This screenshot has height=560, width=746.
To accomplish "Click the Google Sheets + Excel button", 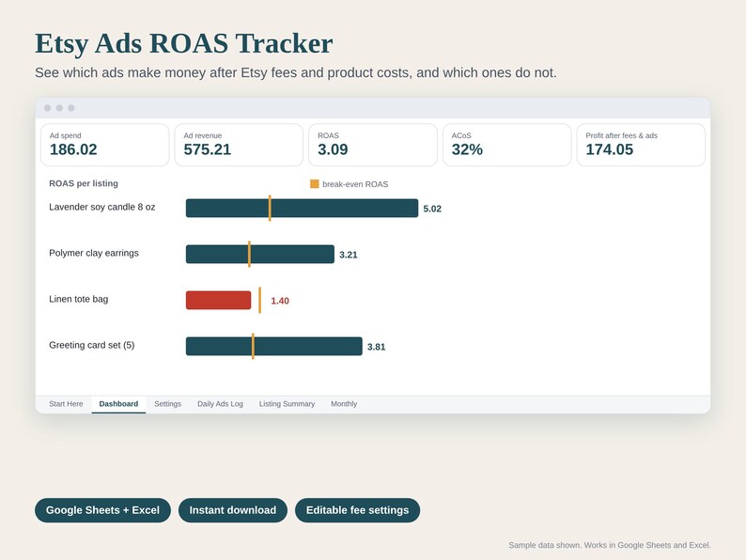I will (x=102, y=510).
